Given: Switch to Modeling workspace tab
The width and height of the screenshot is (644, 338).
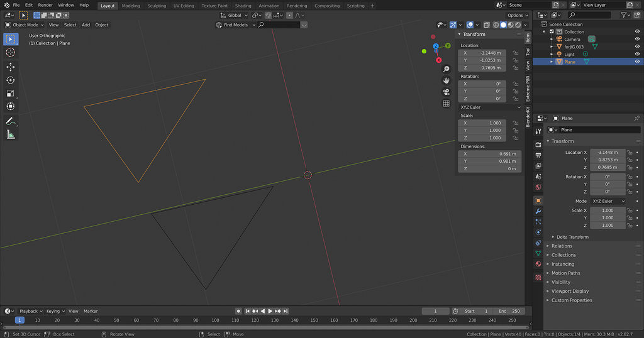Looking at the screenshot, I should click(x=131, y=6).
